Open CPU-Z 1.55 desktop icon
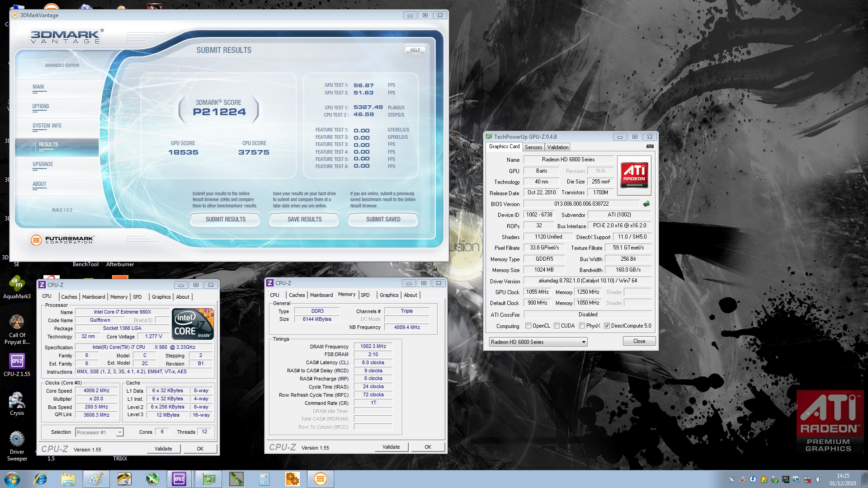Viewport: 868px width, 488px height. (17, 361)
